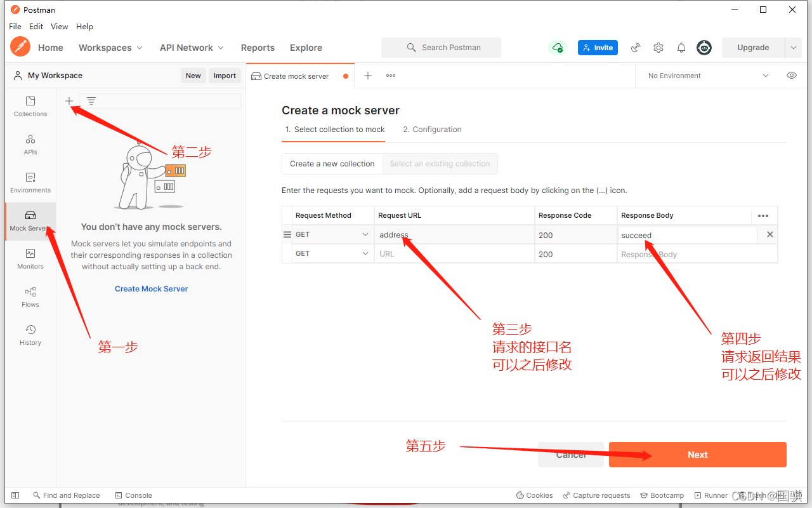Select Mock Servers in sidebar
The width and height of the screenshot is (812, 508).
[x=30, y=221]
